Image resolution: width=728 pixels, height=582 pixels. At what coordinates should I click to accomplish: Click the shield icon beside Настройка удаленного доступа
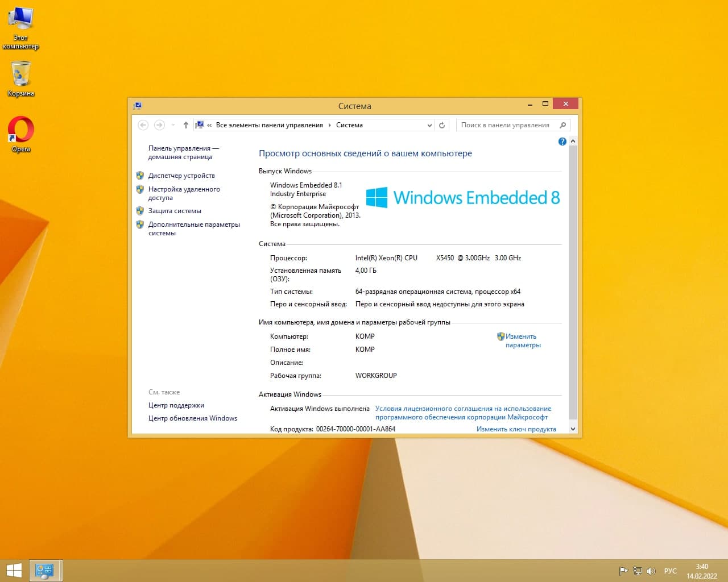click(x=140, y=189)
